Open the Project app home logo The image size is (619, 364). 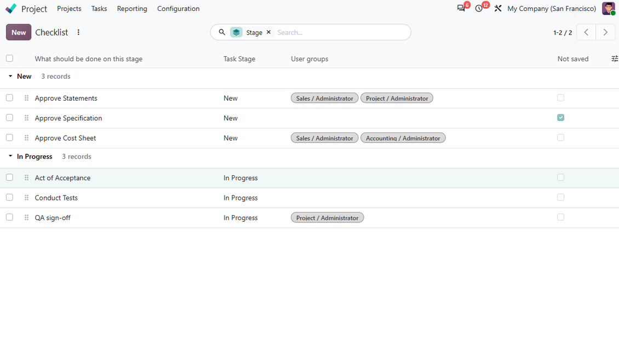11,8
